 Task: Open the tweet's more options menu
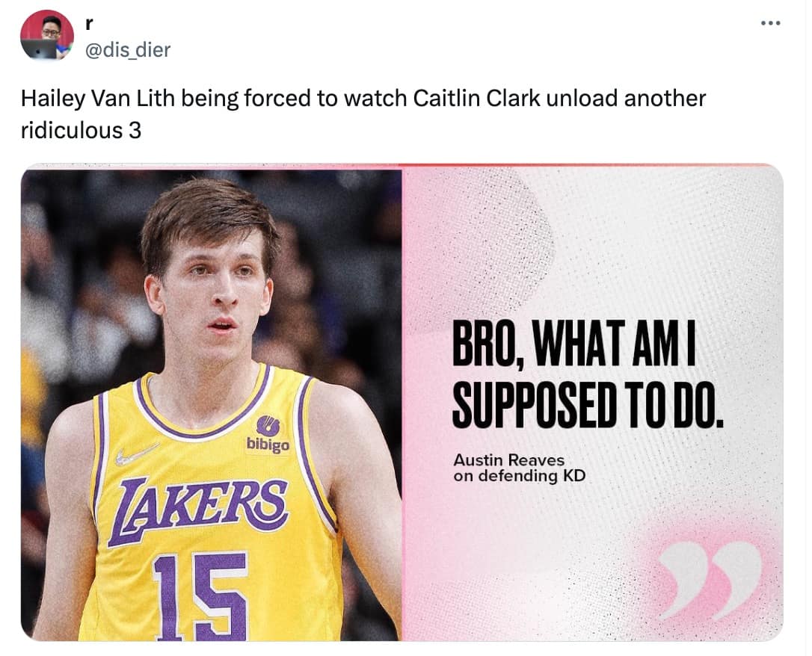770,22
